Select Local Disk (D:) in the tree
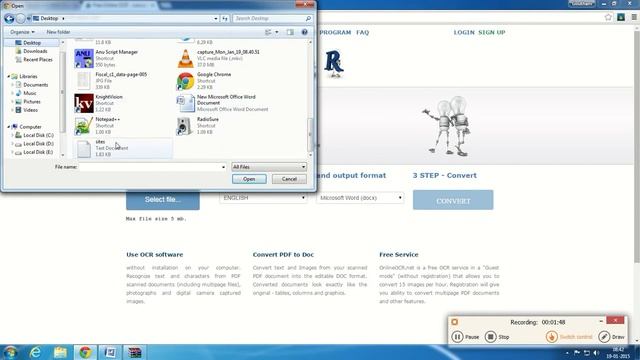The height and width of the screenshot is (360, 640). point(38,144)
